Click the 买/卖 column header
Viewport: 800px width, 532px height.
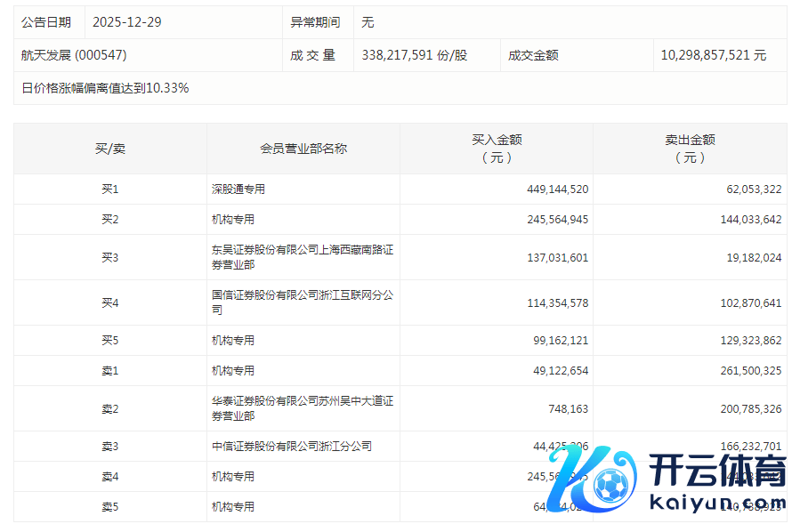(x=110, y=149)
